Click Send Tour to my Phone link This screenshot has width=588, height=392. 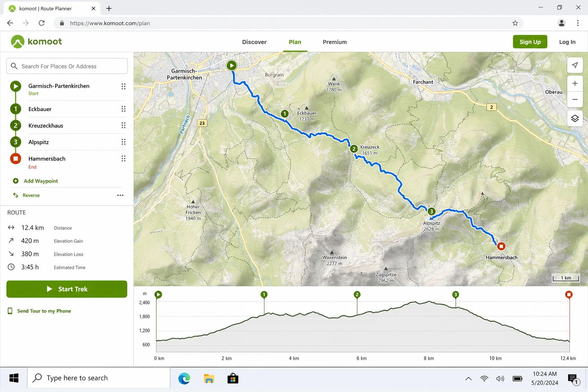click(x=44, y=311)
